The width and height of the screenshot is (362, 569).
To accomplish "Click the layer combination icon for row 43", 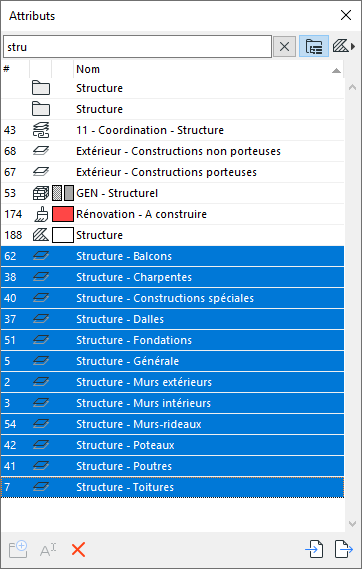I will tap(41, 130).
